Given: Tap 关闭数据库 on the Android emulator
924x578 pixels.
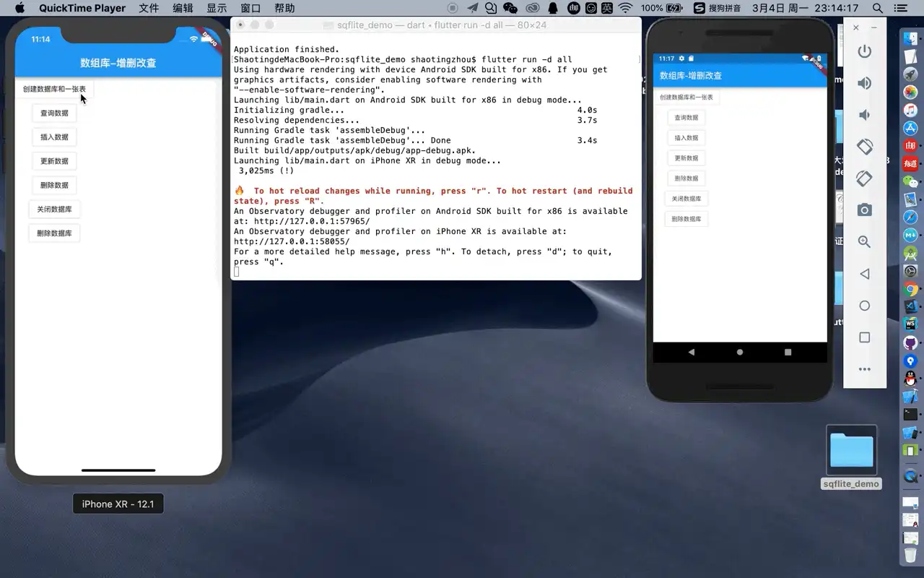Looking at the screenshot, I should point(687,198).
